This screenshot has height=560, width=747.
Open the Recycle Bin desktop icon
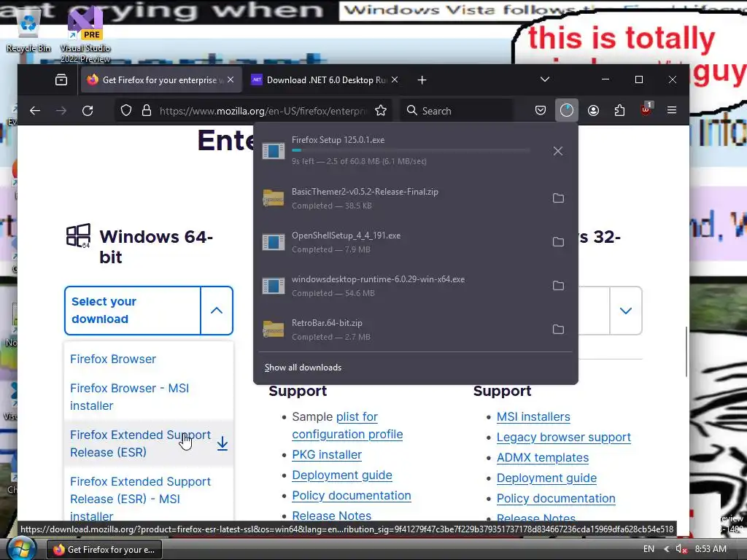(x=28, y=31)
